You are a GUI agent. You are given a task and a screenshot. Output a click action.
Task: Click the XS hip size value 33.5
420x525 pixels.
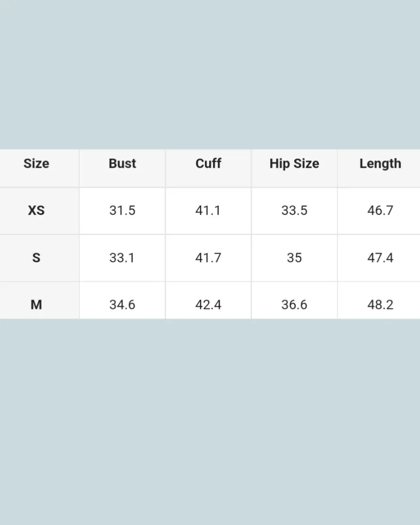point(294,210)
